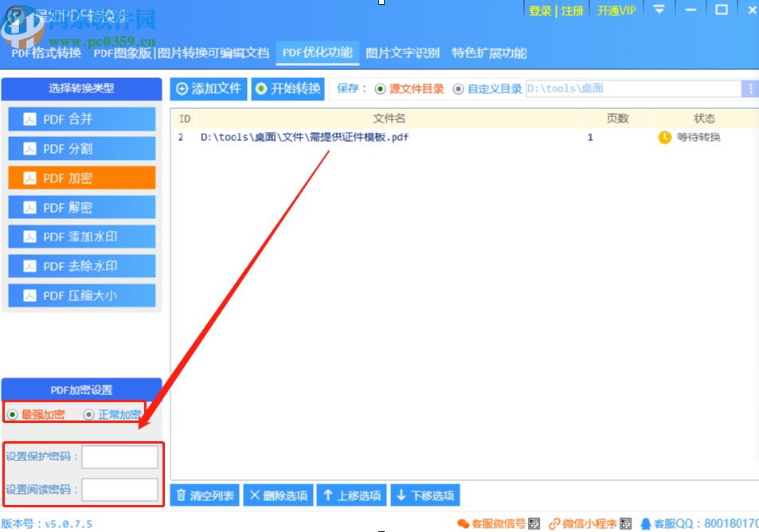Switch to PDF 解密 (decrypt) mode

(81, 207)
